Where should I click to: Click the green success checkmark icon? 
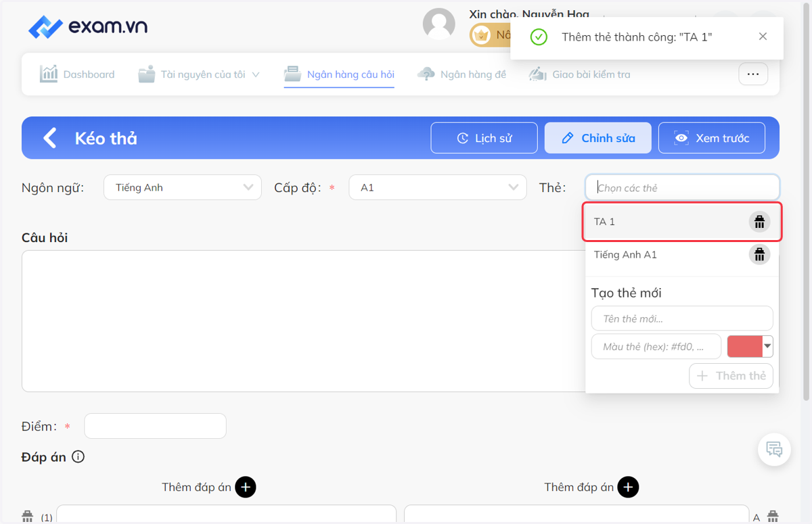point(539,37)
